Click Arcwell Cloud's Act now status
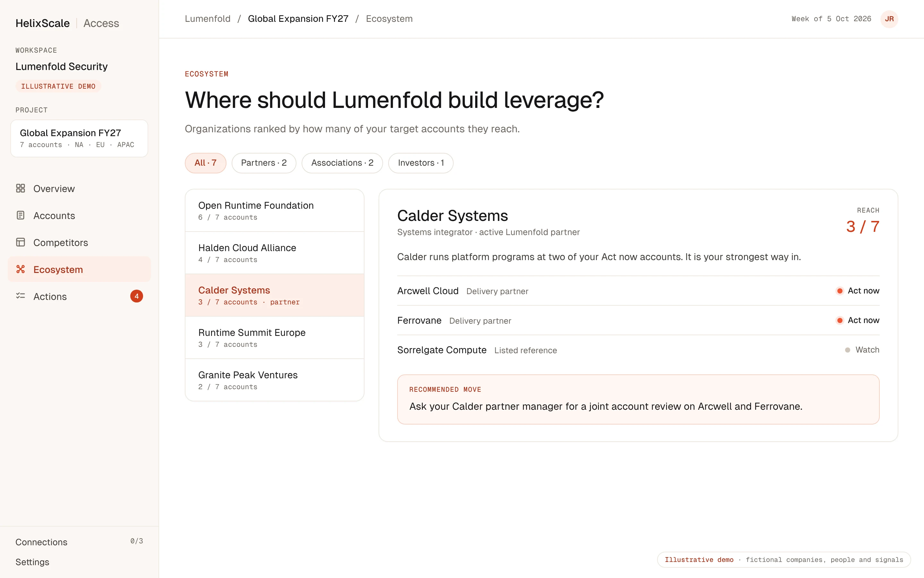The height and width of the screenshot is (578, 924). coord(857,291)
